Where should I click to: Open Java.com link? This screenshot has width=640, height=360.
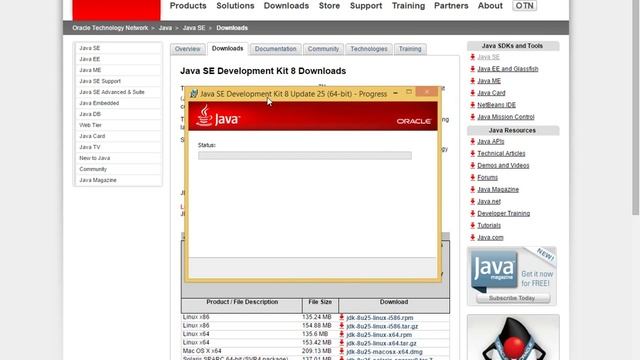490,238
